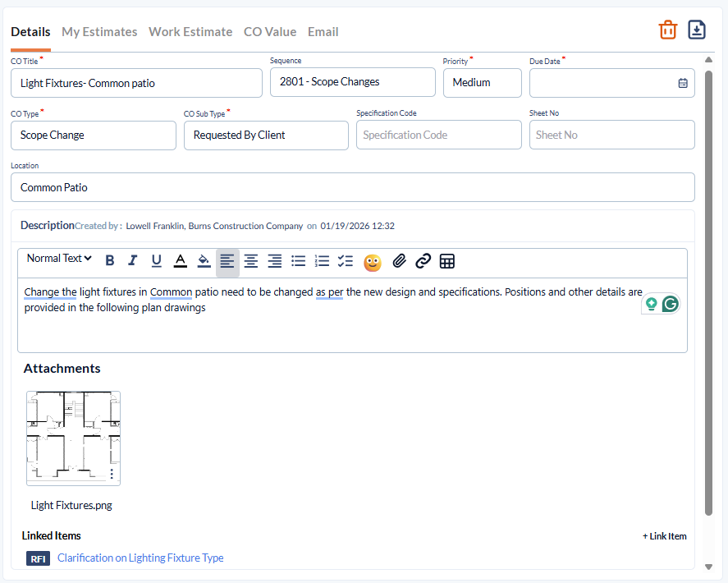Viewport: 728px width, 583px height.
Task: Insert a checklist
Action: (346, 261)
